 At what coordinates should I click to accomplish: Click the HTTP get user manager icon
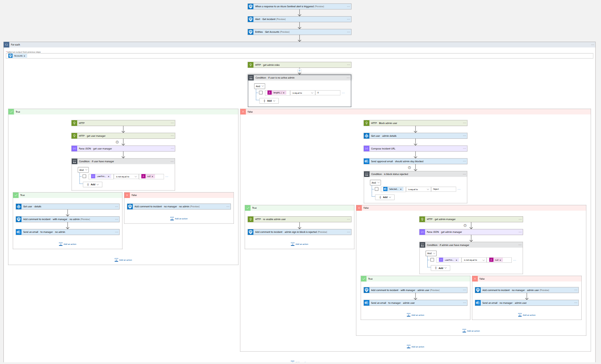click(x=74, y=136)
